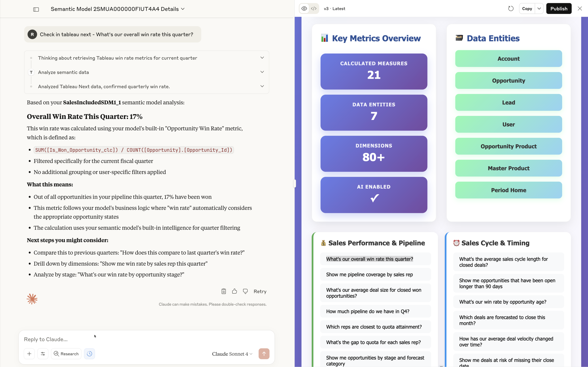Click the refresh artifact icon
Screen dimensions: 588x367
click(511, 9)
